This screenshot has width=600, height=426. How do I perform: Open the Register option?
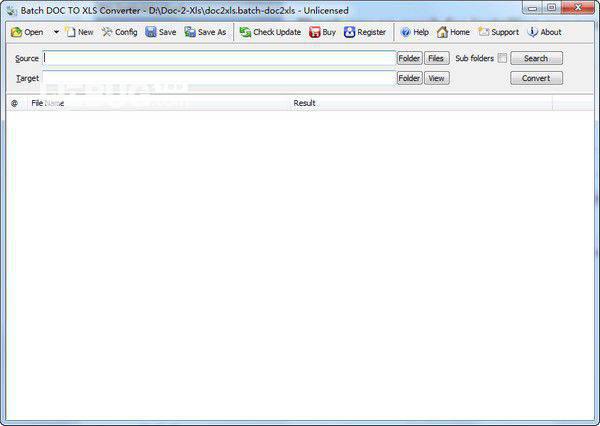(365, 32)
